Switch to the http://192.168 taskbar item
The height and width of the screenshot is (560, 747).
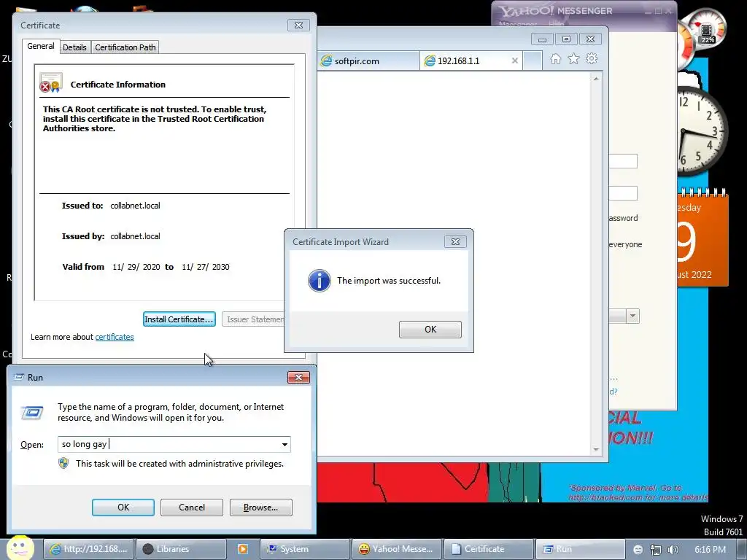click(x=88, y=549)
